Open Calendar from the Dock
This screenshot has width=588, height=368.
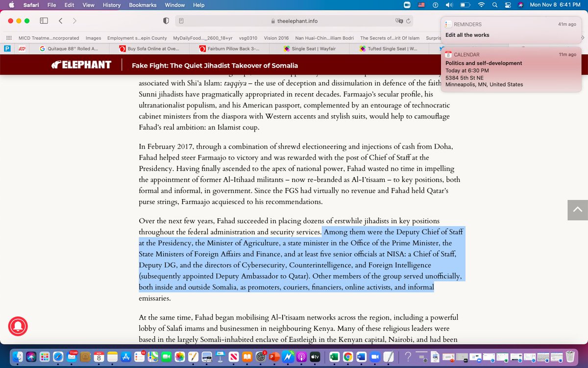coord(99,357)
